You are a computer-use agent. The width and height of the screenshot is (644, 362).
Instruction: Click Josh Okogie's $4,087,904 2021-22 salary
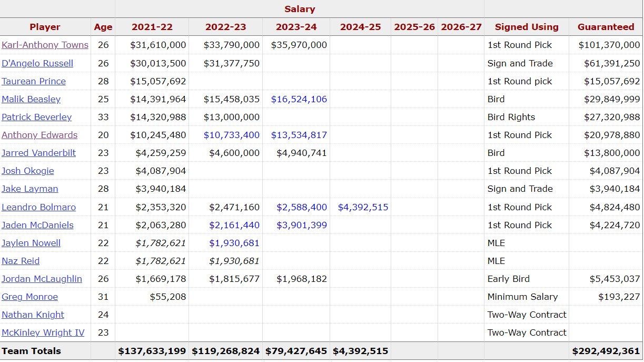tap(161, 171)
